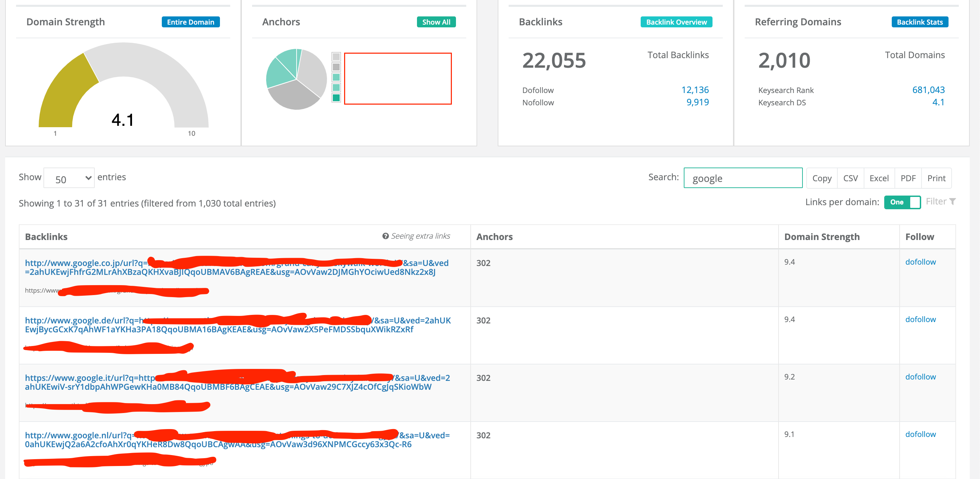
Task: Click the Filter funnel icon
Action: pos(952,201)
